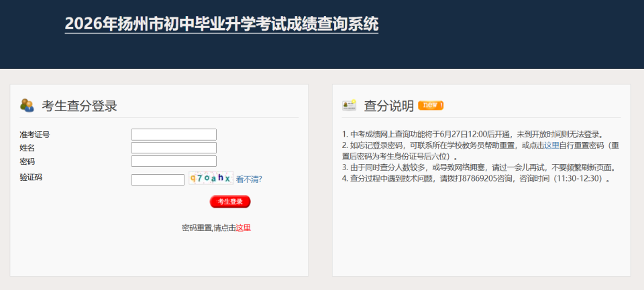The width and height of the screenshot is (644, 290).
Task: Click the 考生查分登录 heading text
Action: [x=79, y=106]
